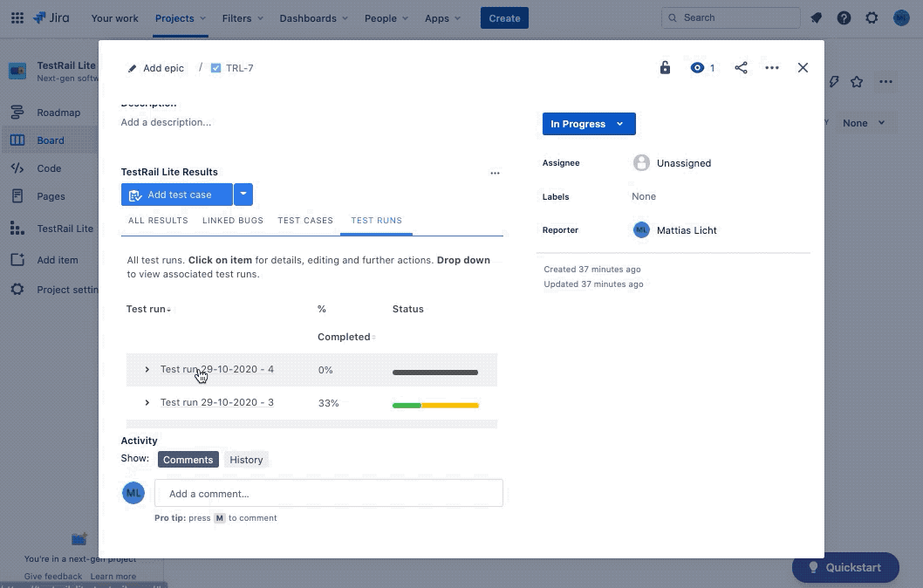The image size is (923, 588).
Task: Open Test run 29-10-2020 - 4 link
Action: tap(216, 369)
